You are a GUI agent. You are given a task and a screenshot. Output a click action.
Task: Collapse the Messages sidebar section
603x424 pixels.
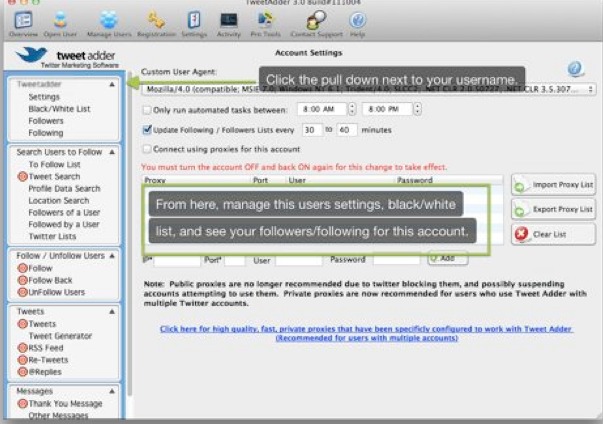click(x=112, y=391)
